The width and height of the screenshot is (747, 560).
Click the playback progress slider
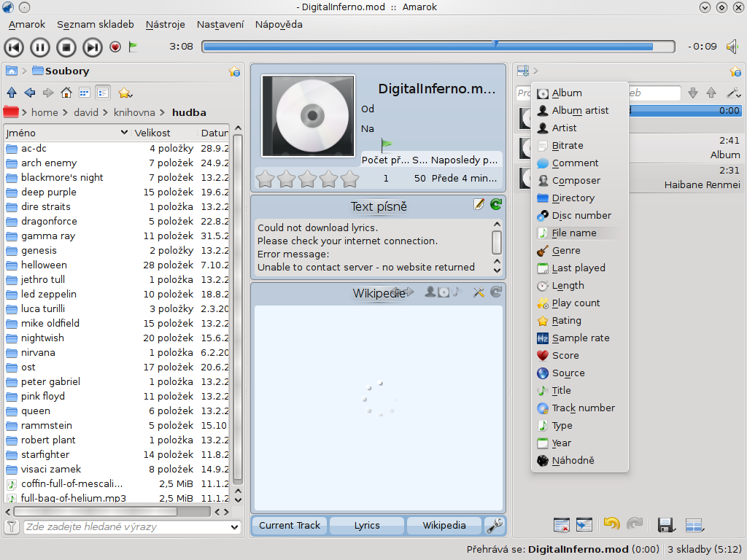tap(438, 47)
